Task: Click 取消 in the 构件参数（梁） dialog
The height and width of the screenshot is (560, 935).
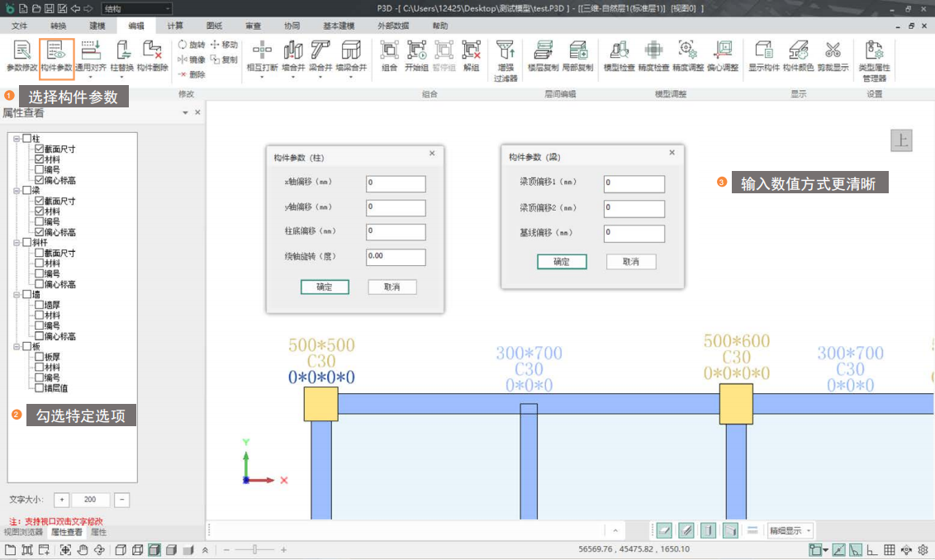Action: tap(632, 262)
